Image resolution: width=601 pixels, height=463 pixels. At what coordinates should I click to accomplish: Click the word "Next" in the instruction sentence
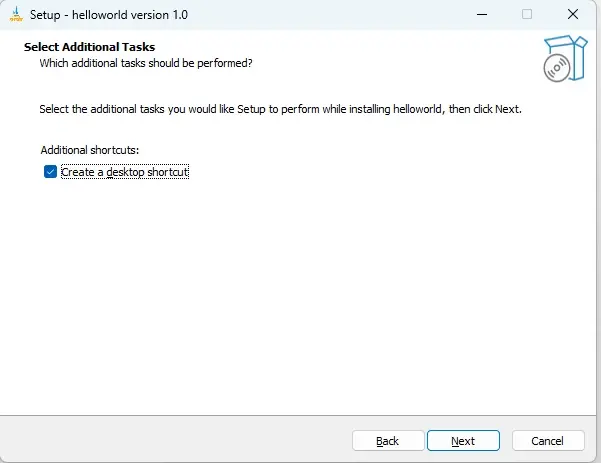click(x=507, y=109)
